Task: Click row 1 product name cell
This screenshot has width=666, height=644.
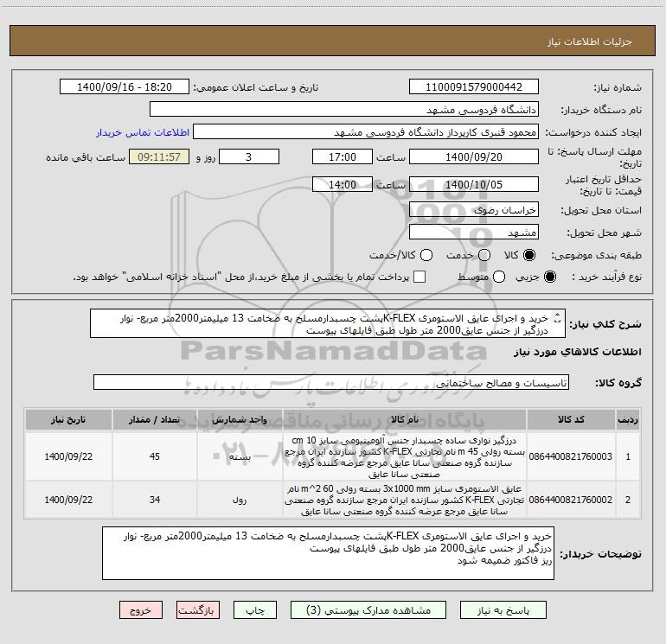Action: 405,456
